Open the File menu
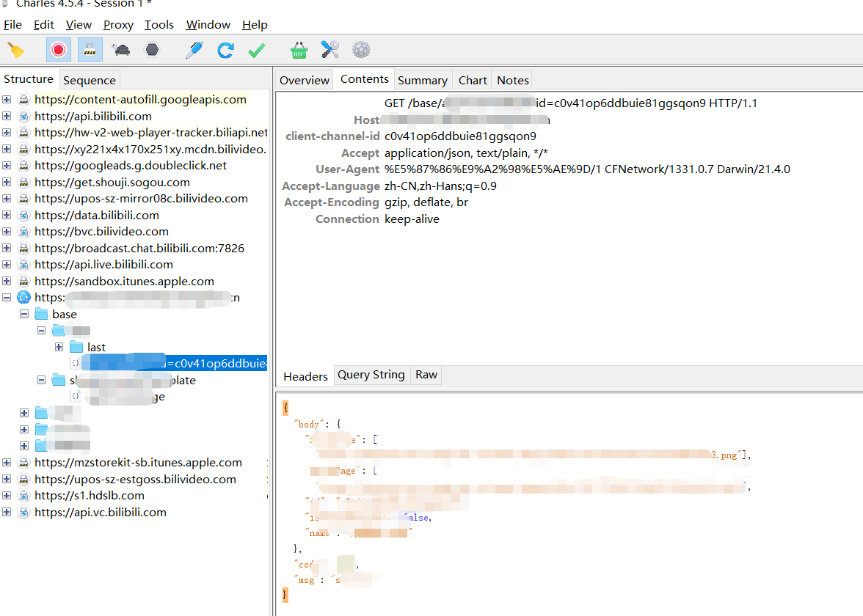863x616 pixels. point(12,25)
